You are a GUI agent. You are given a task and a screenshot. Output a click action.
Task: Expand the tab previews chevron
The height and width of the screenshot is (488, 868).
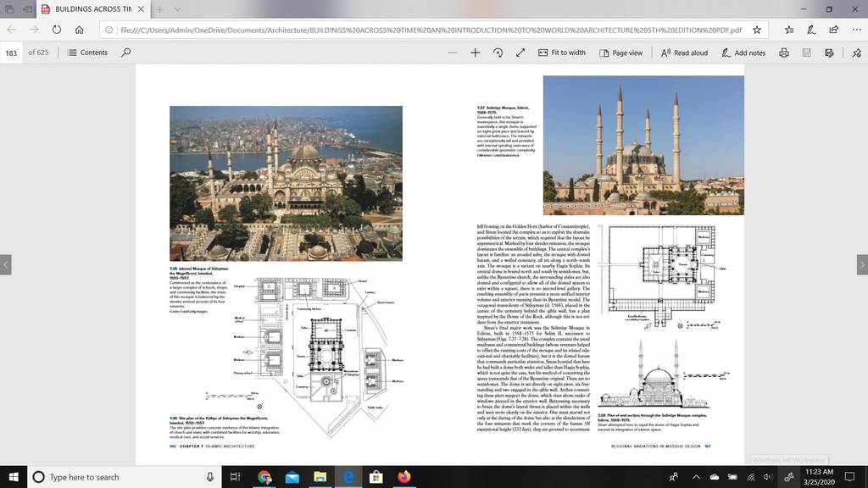(x=177, y=9)
